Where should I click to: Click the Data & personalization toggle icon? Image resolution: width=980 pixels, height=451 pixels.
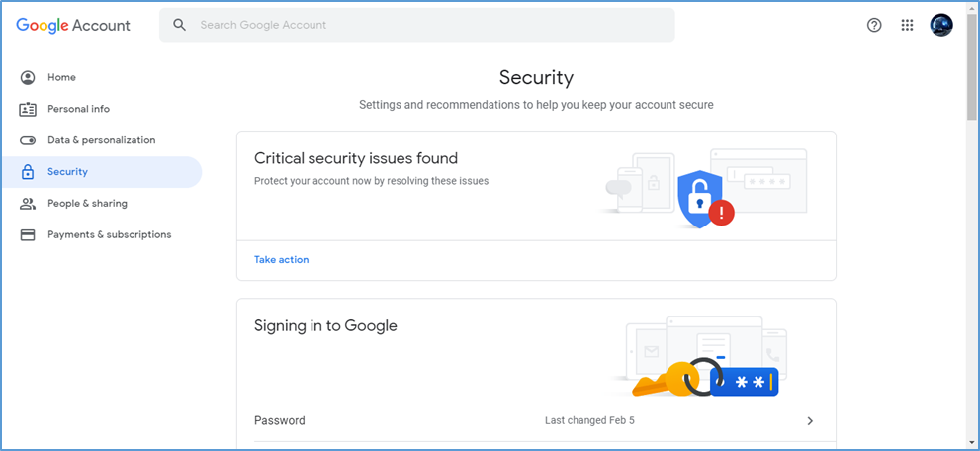point(28,140)
